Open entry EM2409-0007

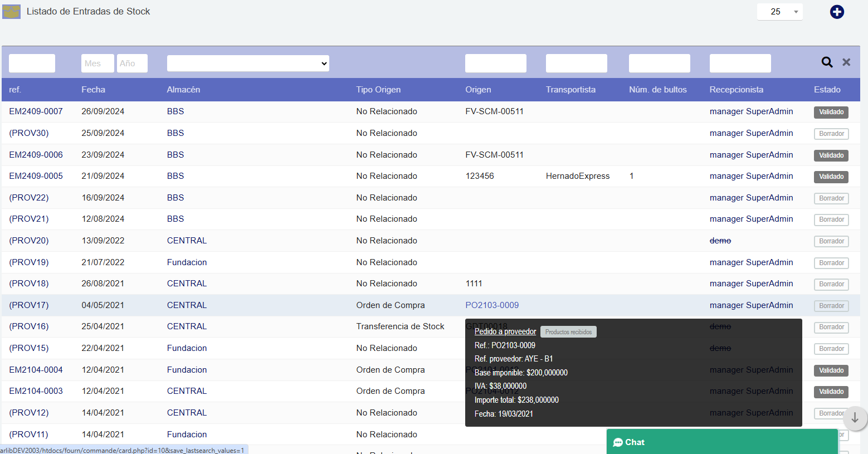point(36,111)
